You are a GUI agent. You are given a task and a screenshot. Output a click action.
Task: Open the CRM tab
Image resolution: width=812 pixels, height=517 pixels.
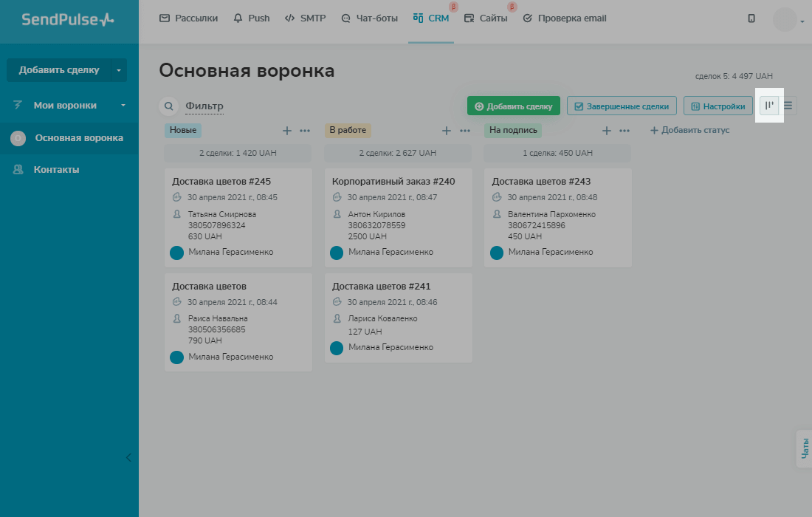coord(431,18)
